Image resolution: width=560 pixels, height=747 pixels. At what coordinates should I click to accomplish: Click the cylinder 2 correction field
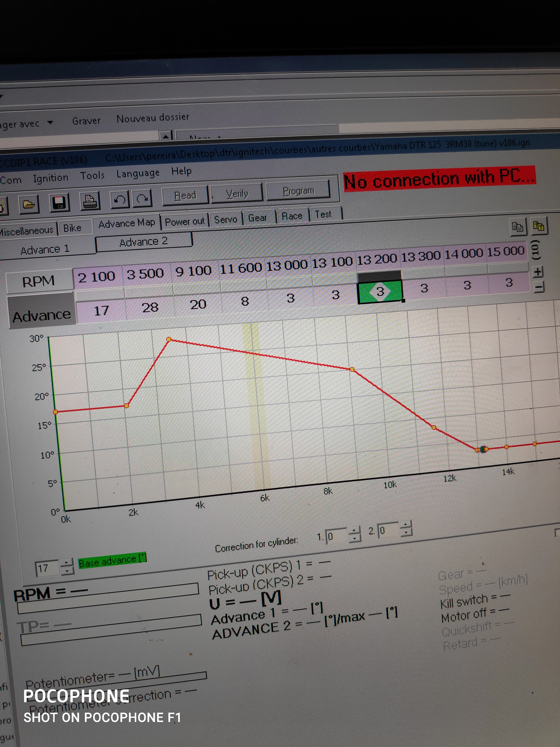pyautogui.click(x=388, y=530)
